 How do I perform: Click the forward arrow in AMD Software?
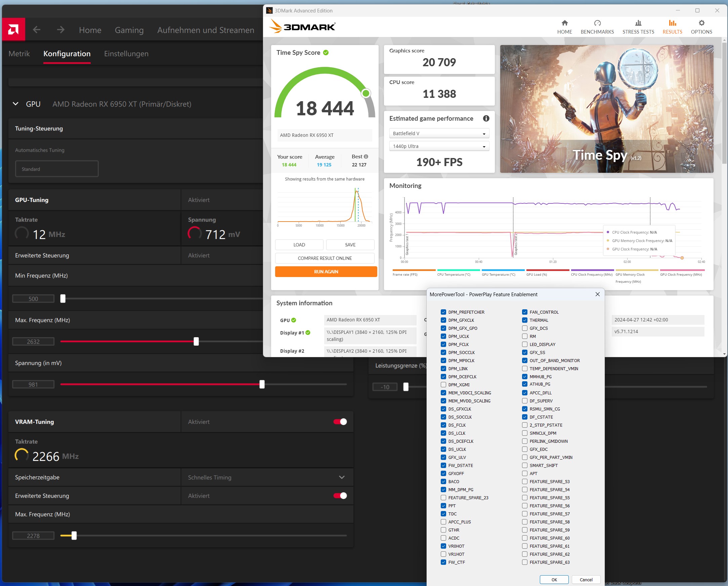tap(61, 30)
